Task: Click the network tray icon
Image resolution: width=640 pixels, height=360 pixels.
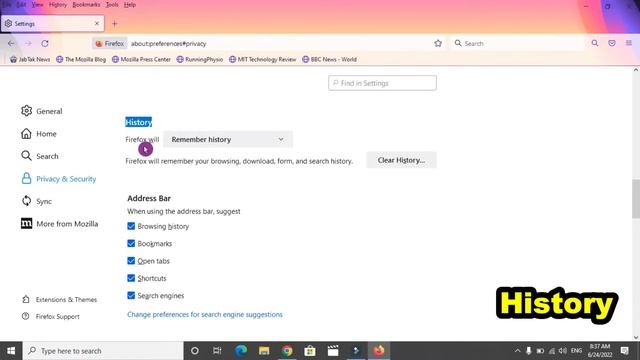Action: [x=551, y=351]
